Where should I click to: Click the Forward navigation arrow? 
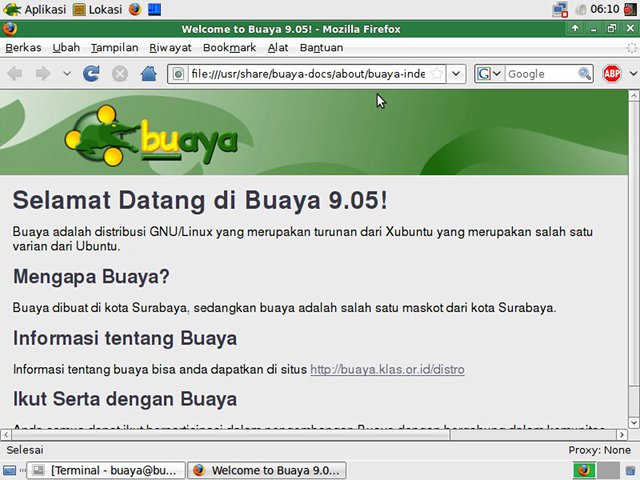click(x=43, y=74)
